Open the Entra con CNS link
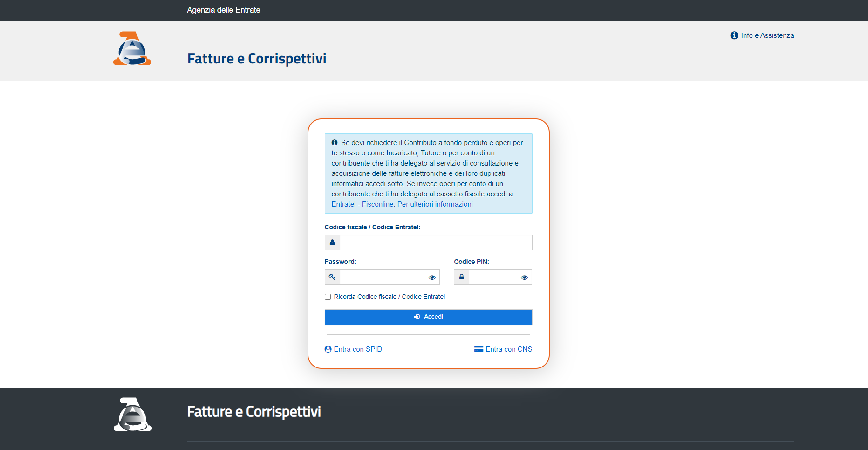This screenshot has height=450, width=868. (509, 349)
